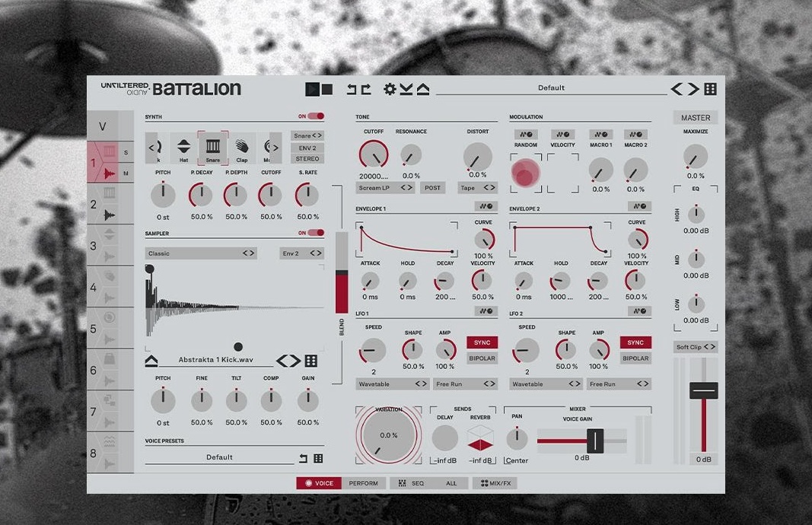Toggle the Sampler ON switch
The height and width of the screenshot is (525, 812).
(310, 233)
